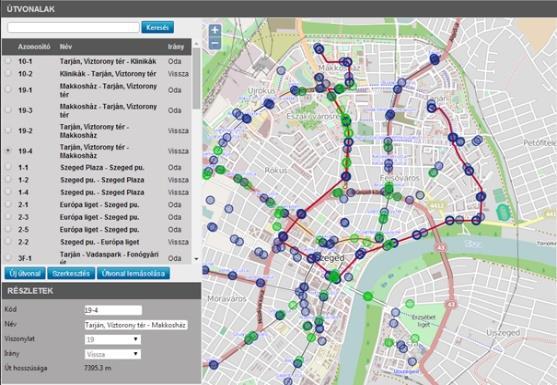
Task: Zoom in on the map
Action: point(215,30)
